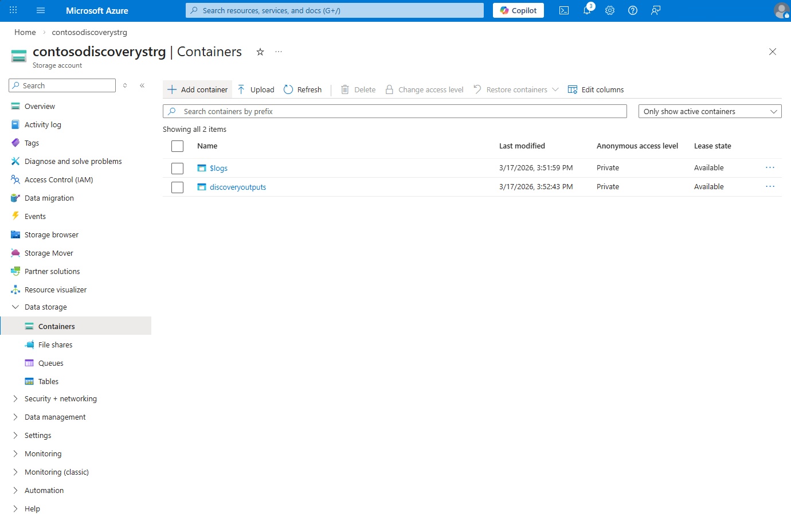Open the discoveryoutputs row ellipsis menu
The image size is (791, 532).
point(770,187)
